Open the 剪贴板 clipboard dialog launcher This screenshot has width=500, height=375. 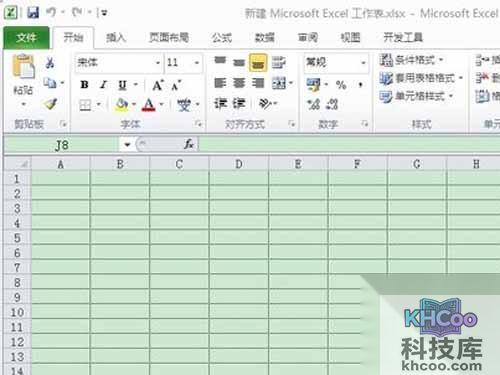pyautogui.click(x=63, y=124)
